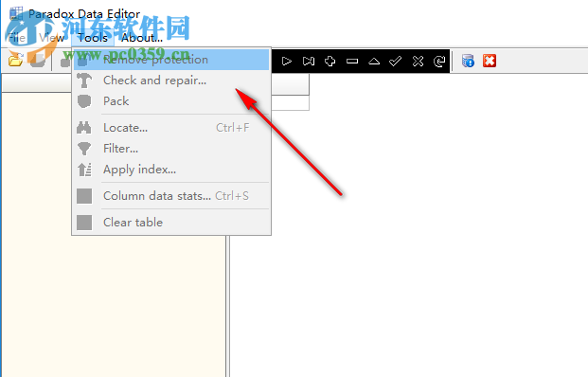Open the View menu
The height and width of the screenshot is (377, 588).
click(51, 38)
